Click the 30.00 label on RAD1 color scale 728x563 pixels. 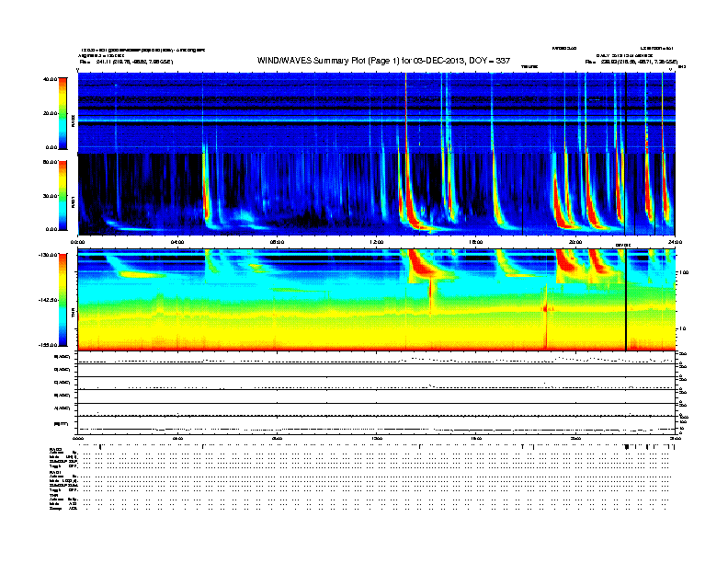(x=50, y=196)
